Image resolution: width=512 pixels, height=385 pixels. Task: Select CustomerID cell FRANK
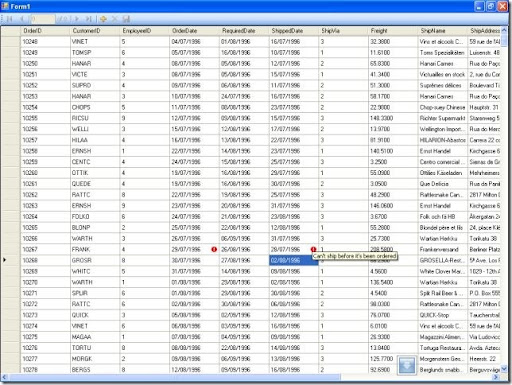pyautogui.click(x=95, y=249)
